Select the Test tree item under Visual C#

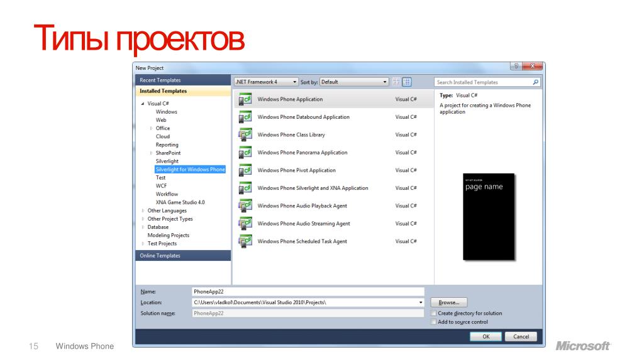click(x=160, y=177)
